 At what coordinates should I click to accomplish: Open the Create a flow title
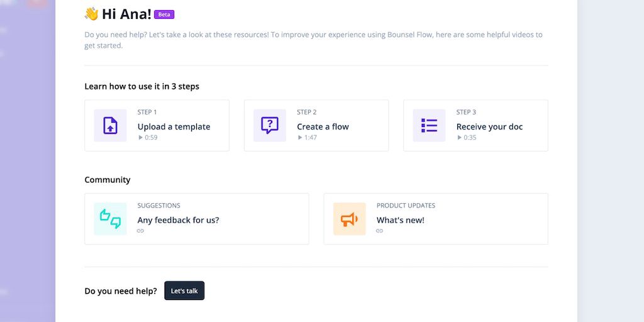tap(323, 126)
